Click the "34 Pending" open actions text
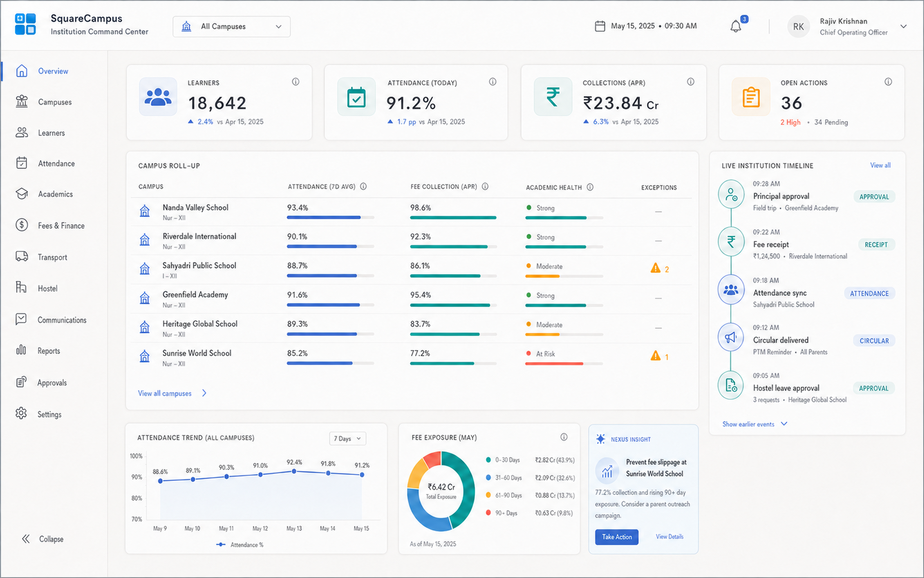The image size is (924, 578). pos(831,122)
